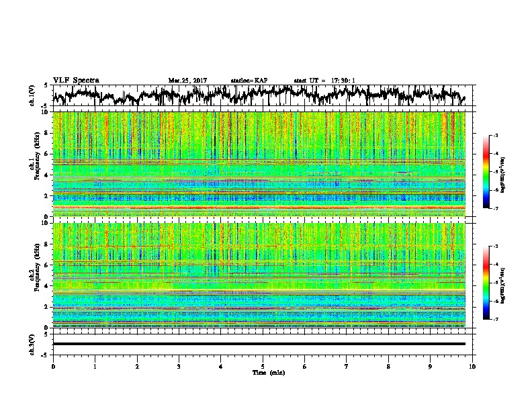Click the 2 kHz tick on ch.2 frequency axis
The height and width of the screenshot is (411, 532).
[x=46, y=306]
